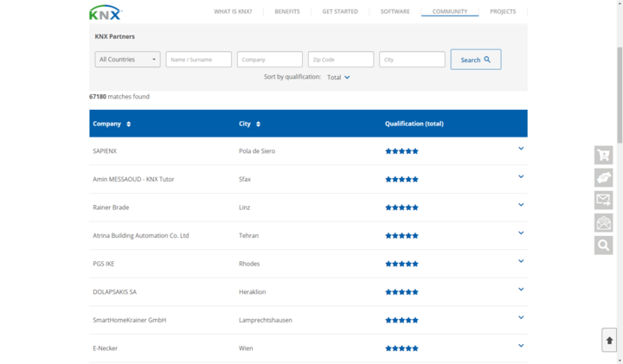This screenshot has width=623, height=364.
Task: Click the back-to-top arrow button
Action: point(609,340)
